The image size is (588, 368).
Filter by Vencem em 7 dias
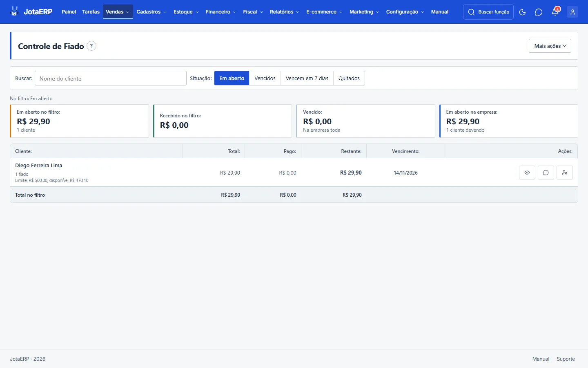[307, 78]
